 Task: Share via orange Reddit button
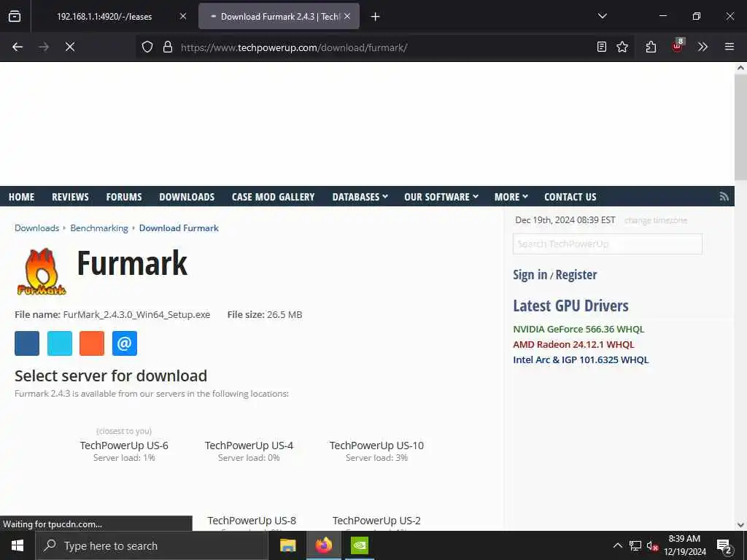tap(92, 343)
